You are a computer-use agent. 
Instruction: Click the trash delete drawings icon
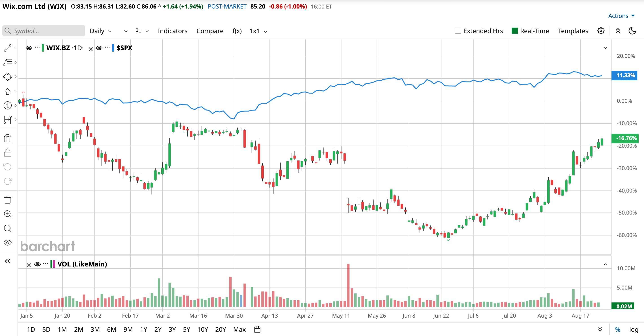7,200
